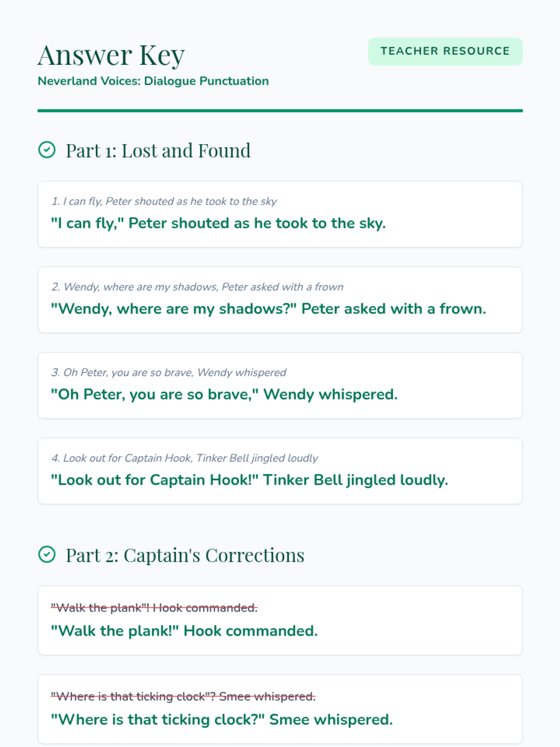Screen dimensions: 560x747
Task: Click the Neverland Voices: Dialogue Punctuation subtitle
Action: (x=153, y=81)
